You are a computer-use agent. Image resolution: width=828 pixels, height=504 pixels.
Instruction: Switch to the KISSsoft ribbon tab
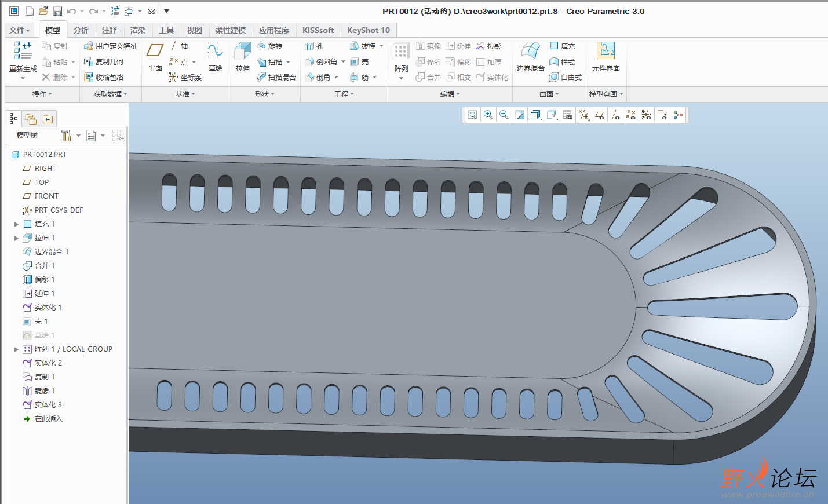click(318, 30)
